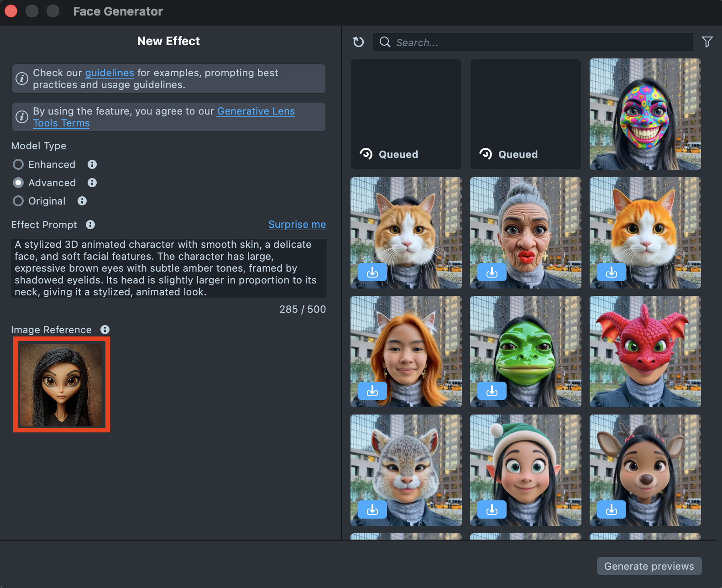Image resolution: width=722 pixels, height=588 pixels.
Task: Select the Original model type
Action: coord(18,201)
